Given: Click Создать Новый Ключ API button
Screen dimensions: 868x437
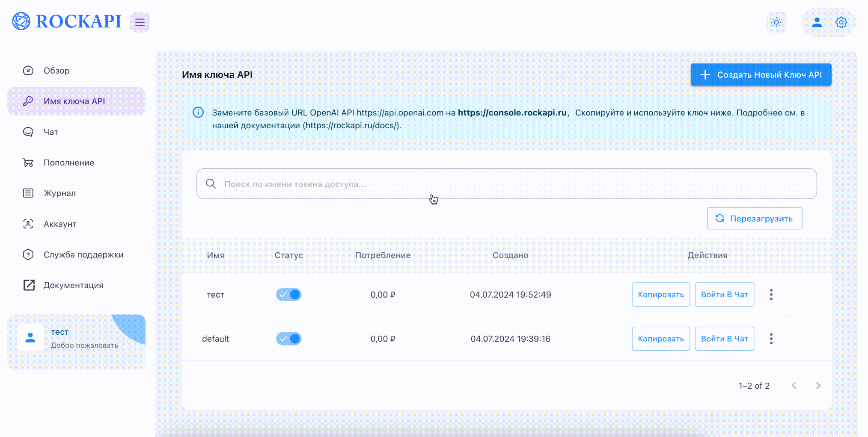Looking at the screenshot, I should (x=761, y=75).
